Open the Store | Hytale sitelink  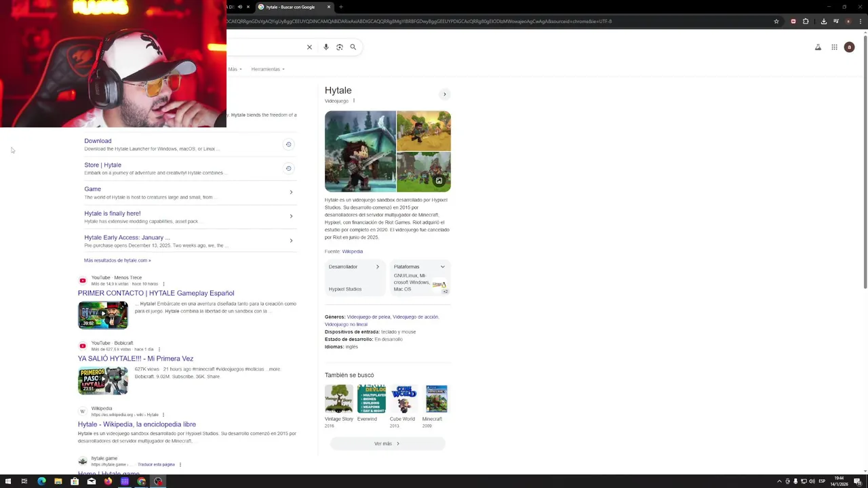click(x=102, y=165)
